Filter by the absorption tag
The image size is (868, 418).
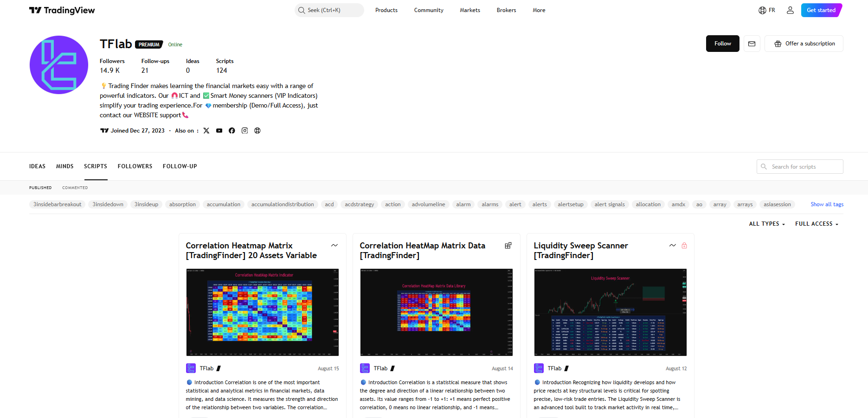point(182,204)
